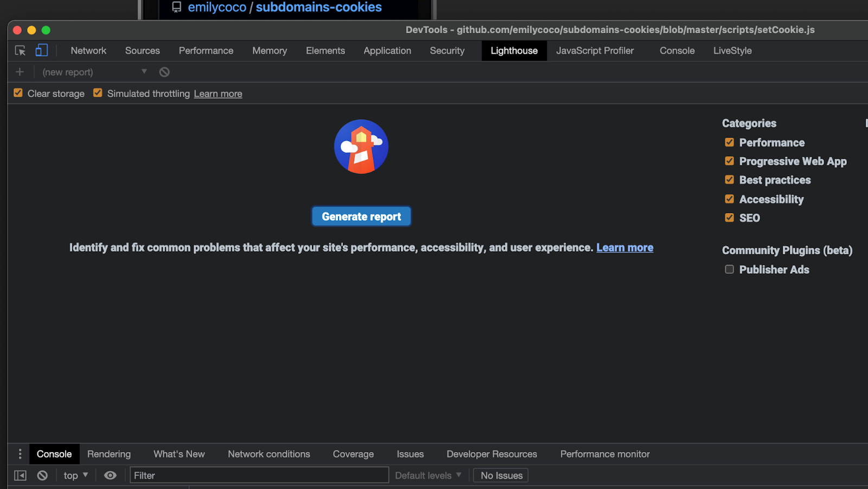The image size is (868, 489).
Task: Click the eye live expression icon
Action: pyautogui.click(x=110, y=475)
